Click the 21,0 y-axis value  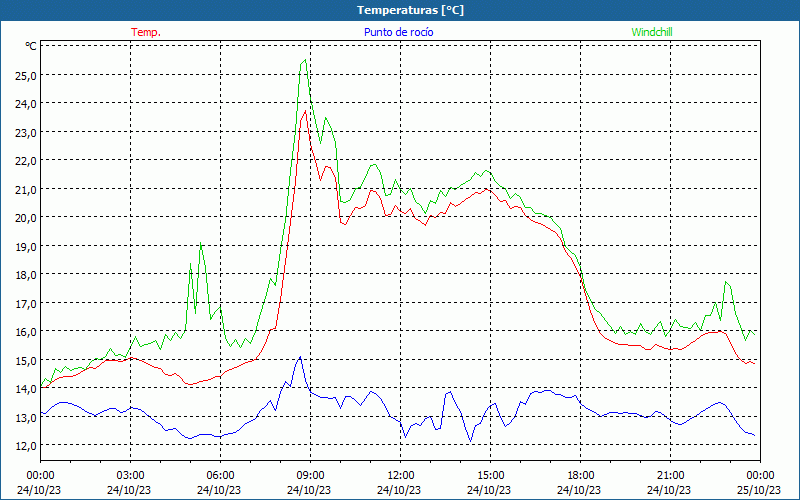point(26,189)
